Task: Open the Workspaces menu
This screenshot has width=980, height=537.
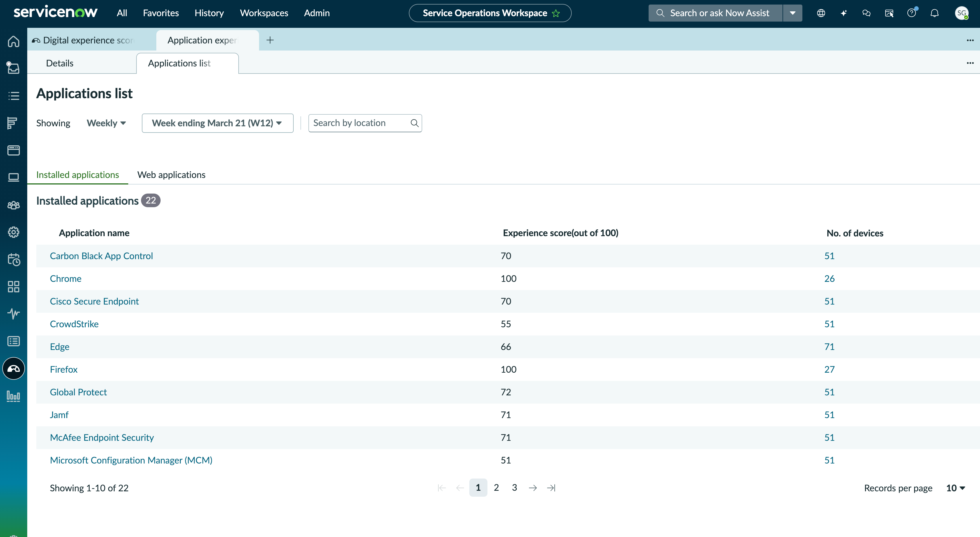Action: coord(264,13)
